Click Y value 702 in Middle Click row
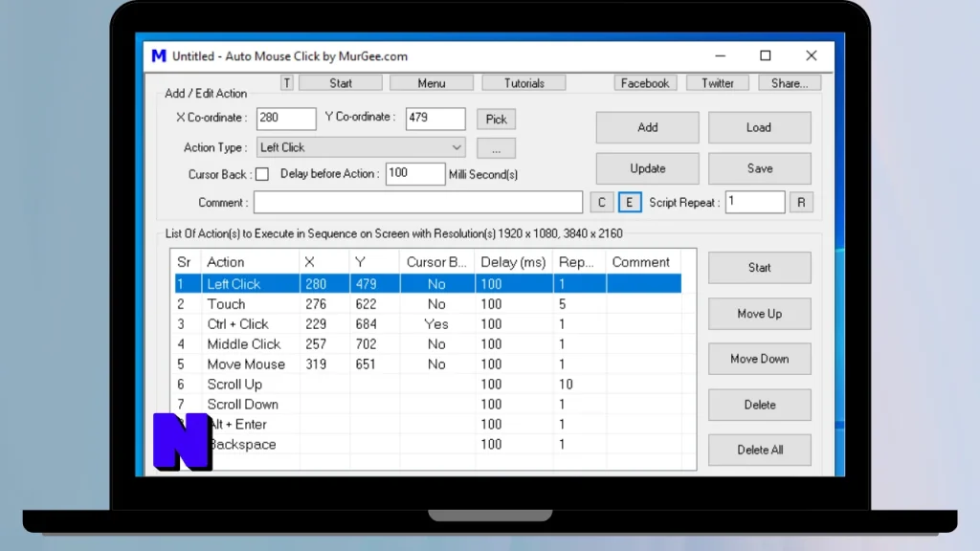This screenshot has height=551, width=980. click(x=367, y=344)
